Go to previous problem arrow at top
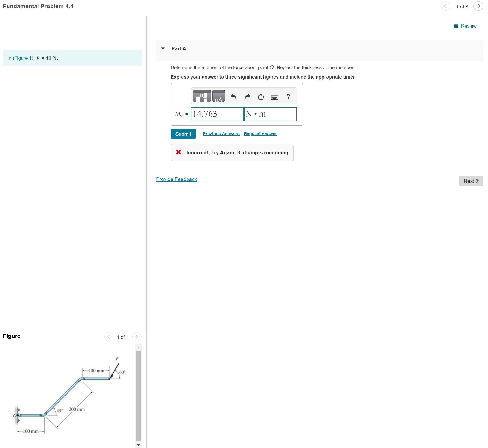The width and height of the screenshot is (488, 448). (x=445, y=6)
